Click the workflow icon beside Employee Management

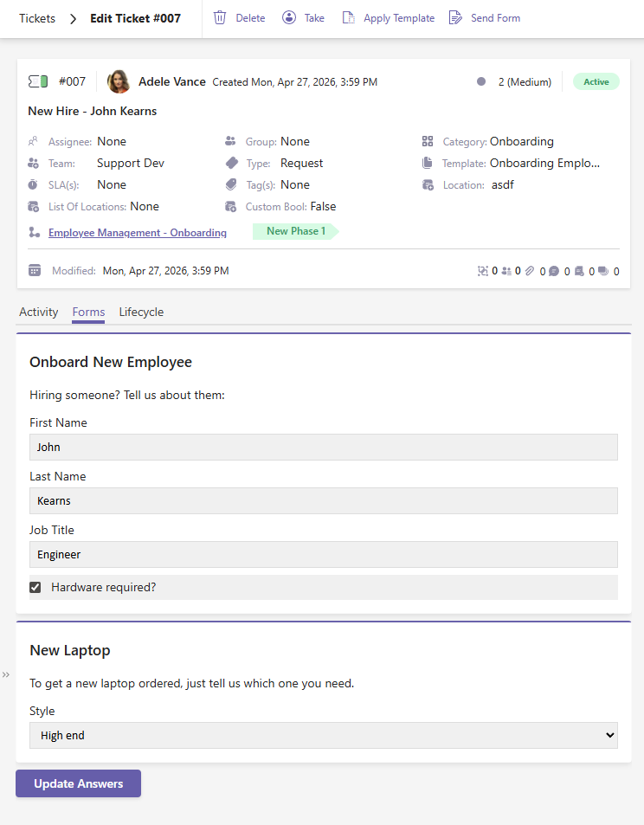click(34, 232)
